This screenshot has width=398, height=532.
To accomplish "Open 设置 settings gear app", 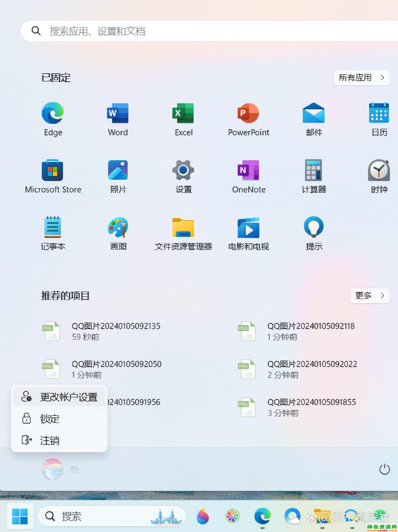I will 183,176.
